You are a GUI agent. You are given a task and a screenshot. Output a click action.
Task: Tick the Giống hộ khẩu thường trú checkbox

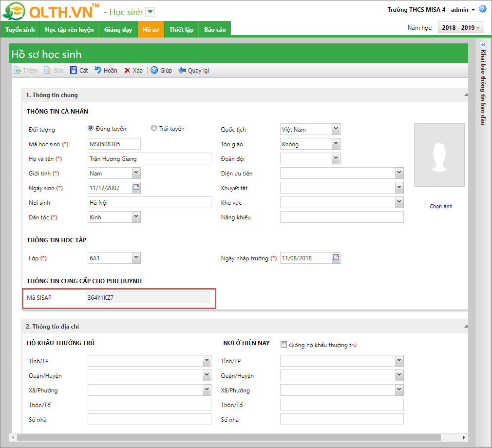tap(284, 345)
